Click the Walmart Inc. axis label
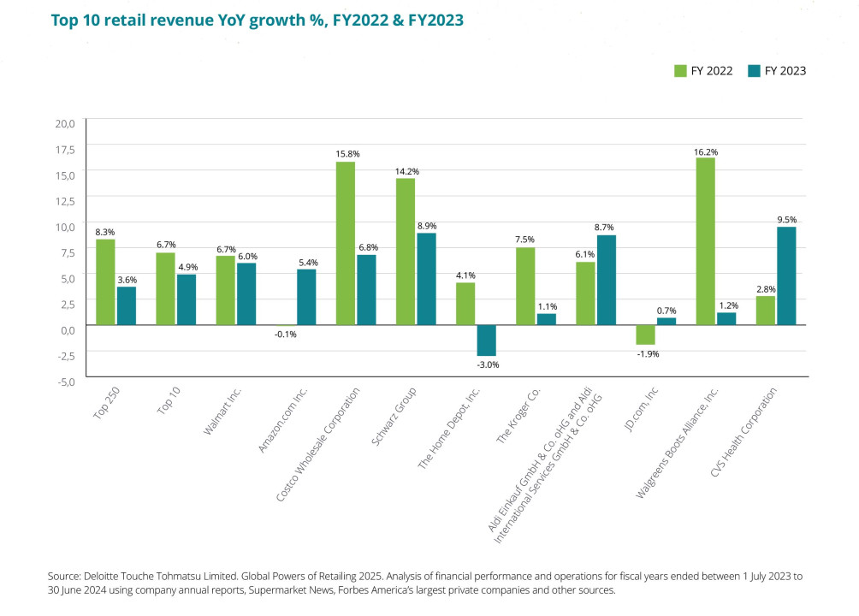 (x=222, y=411)
